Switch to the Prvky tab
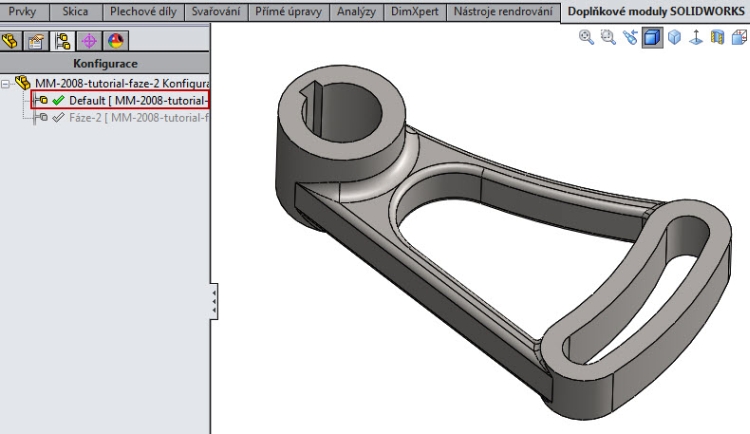The width and height of the screenshot is (750, 434). [x=22, y=11]
